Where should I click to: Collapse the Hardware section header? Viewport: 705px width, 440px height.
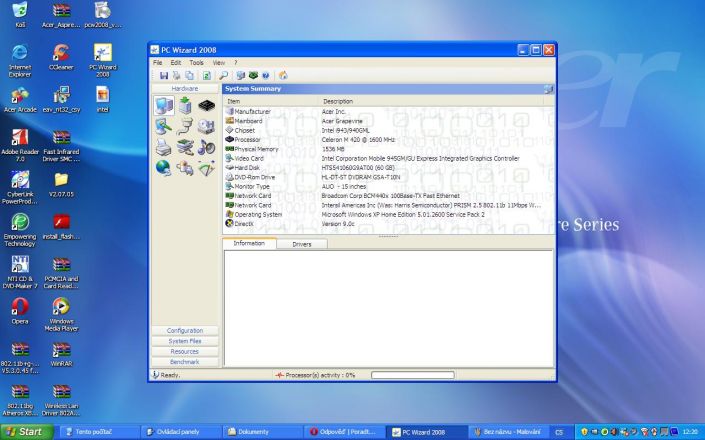(185, 89)
